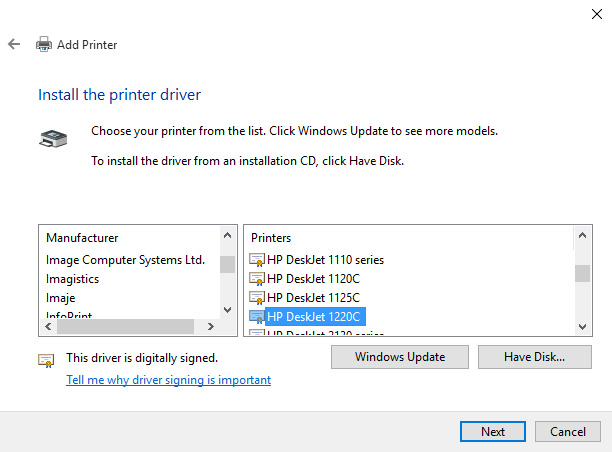Select InfoPrint in the Manufacturer list

(x=69, y=314)
